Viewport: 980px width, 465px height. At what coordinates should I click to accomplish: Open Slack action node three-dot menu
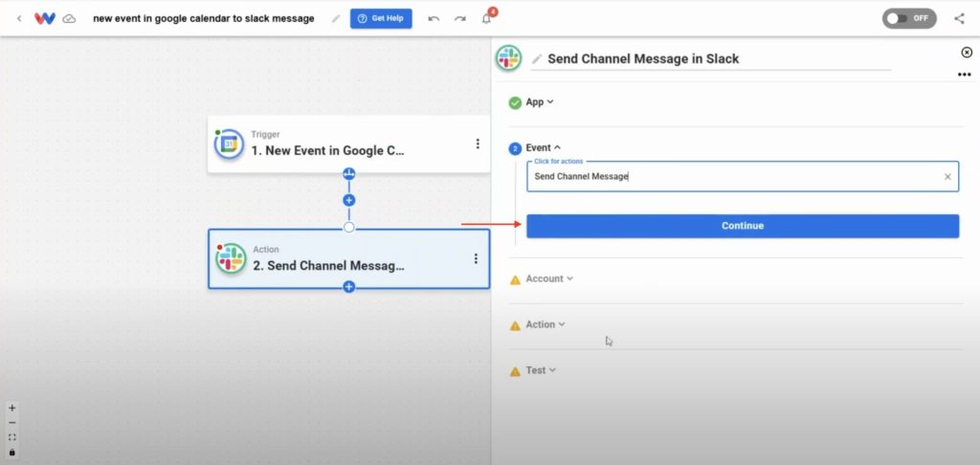[x=476, y=258]
